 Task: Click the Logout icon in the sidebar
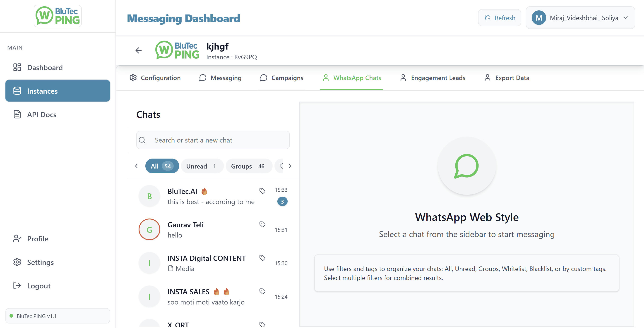tap(17, 285)
